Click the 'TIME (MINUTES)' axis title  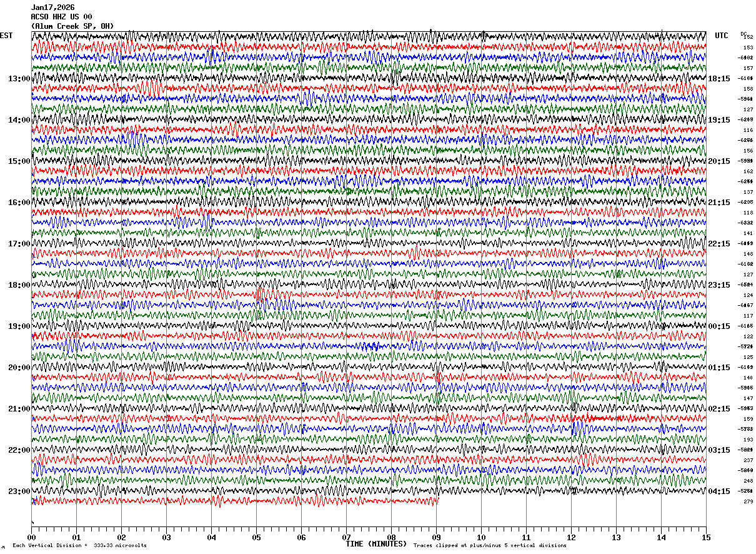point(376,544)
